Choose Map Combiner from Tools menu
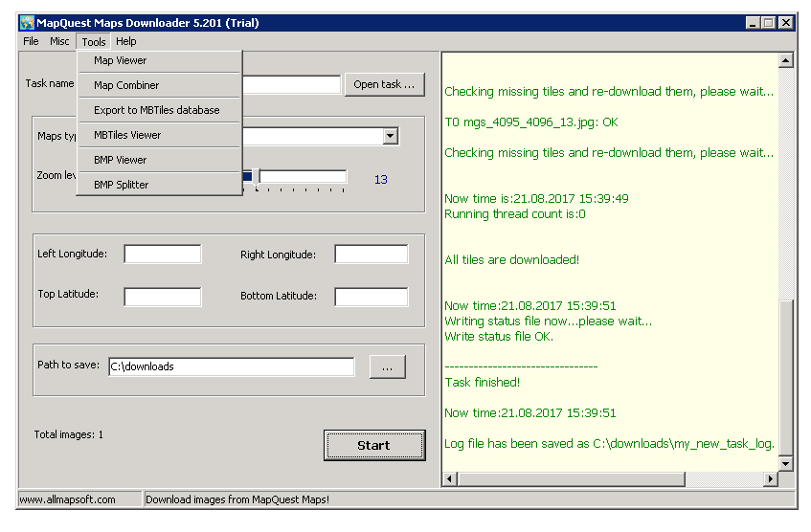 (x=159, y=85)
